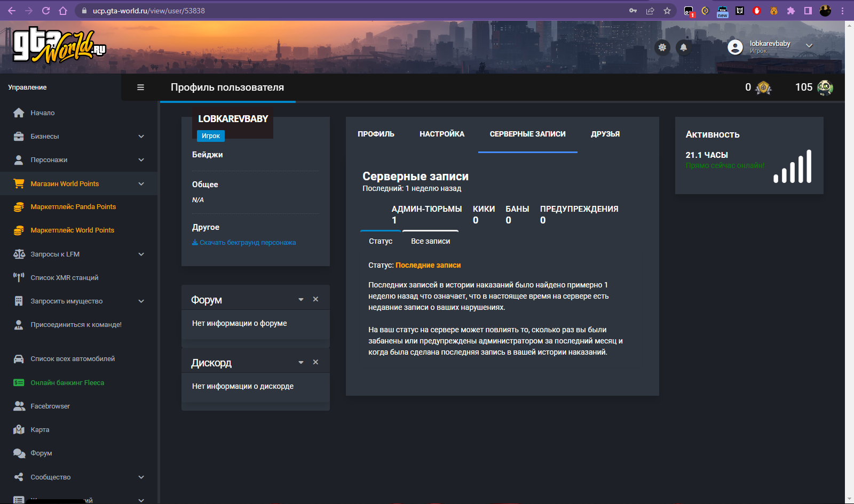Click the chat bubbles icon for Форум
Viewport: 854px width, 504px height.
19,453
